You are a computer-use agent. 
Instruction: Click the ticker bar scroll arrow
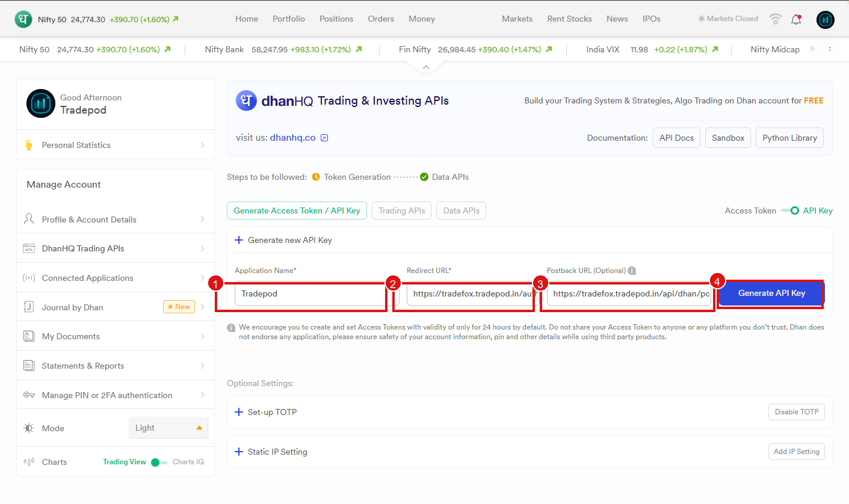pyautogui.click(x=813, y=49)
